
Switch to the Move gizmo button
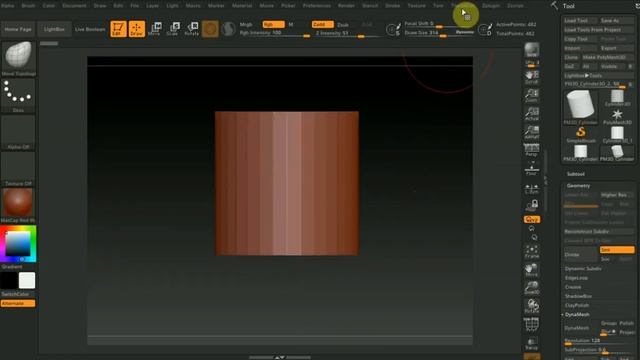155,29
